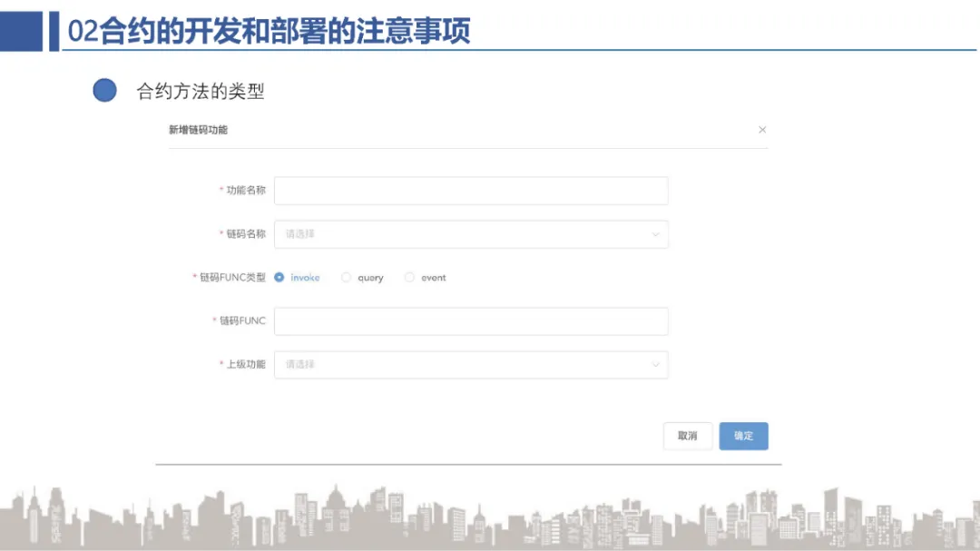Click the 合约方法的类型 heading text
The image size is (980, 551).
tap(201, 92)
